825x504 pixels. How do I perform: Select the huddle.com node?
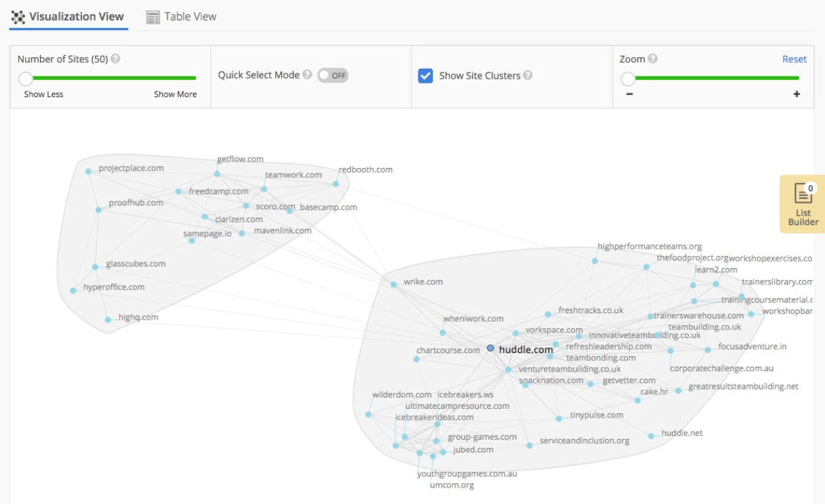(x=489, y=349)
